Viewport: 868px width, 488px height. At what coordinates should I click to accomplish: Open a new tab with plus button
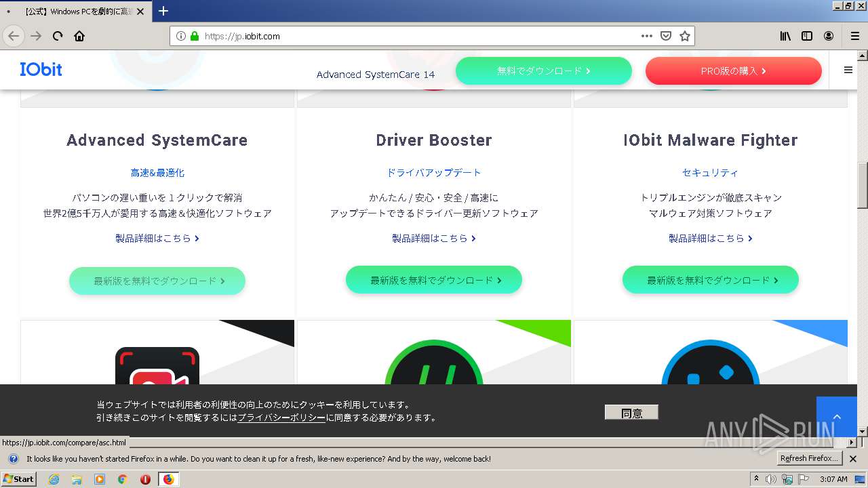pyautogui.click(x=163, y=11)
